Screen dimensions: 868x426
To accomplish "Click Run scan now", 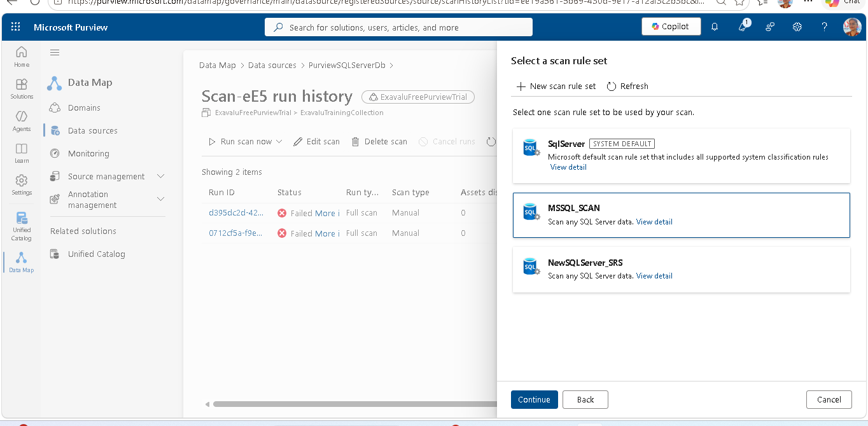I will 240,142.
